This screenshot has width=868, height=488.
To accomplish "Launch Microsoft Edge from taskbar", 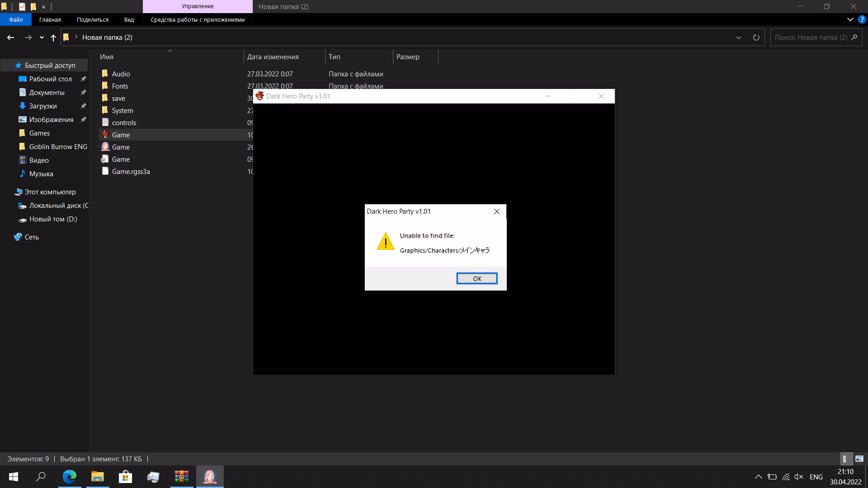I will coord(70,477).
